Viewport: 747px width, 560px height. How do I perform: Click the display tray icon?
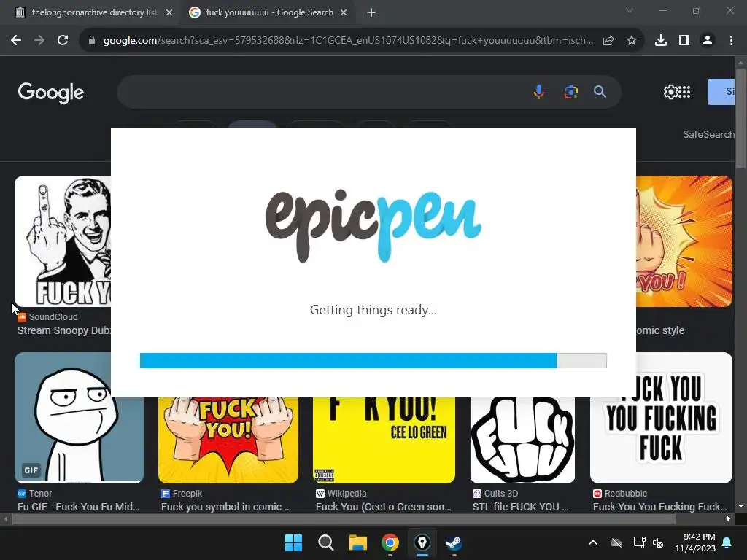(639, 542)
